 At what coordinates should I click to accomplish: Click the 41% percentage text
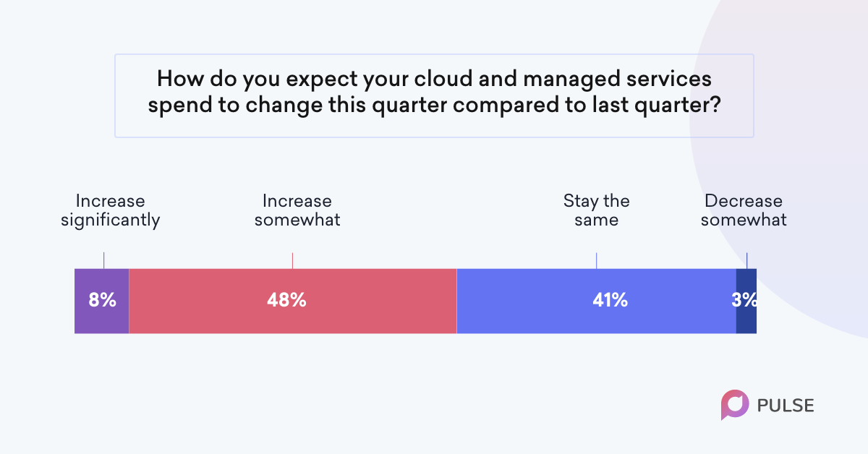pos(610,300)
